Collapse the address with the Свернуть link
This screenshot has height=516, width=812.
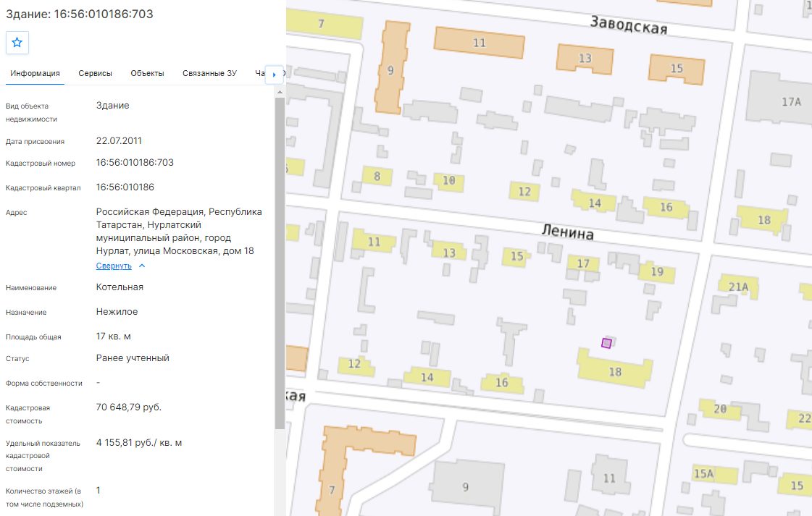(x=114, y=266)
